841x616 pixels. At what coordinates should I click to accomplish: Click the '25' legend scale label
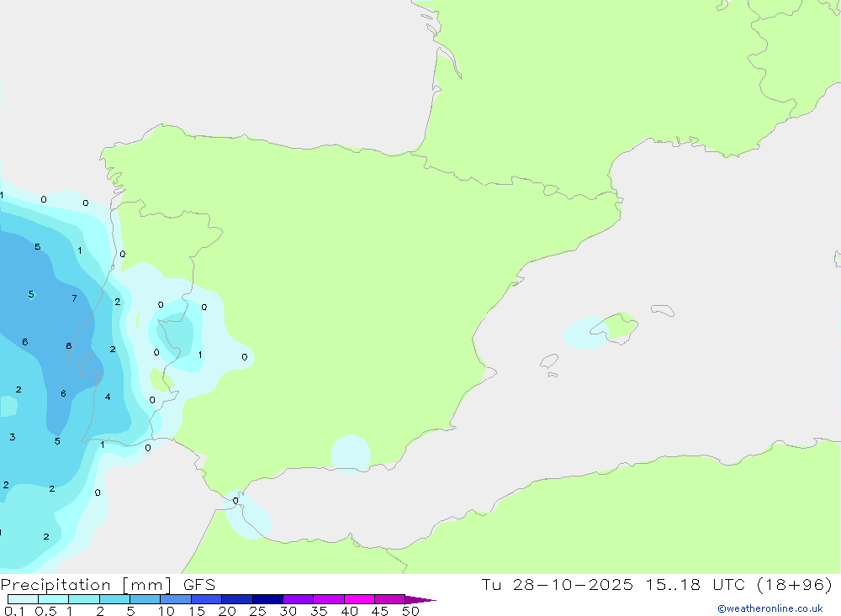click(258, 611)
